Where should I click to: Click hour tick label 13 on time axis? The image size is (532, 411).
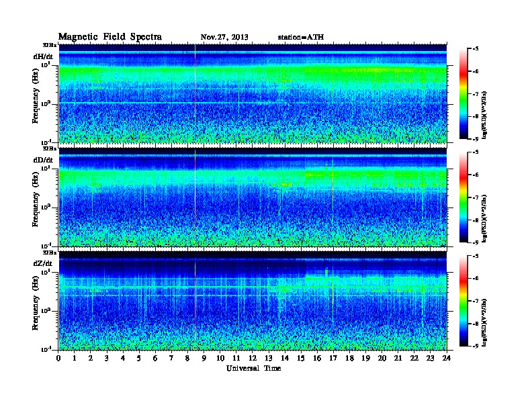[269, 358]
